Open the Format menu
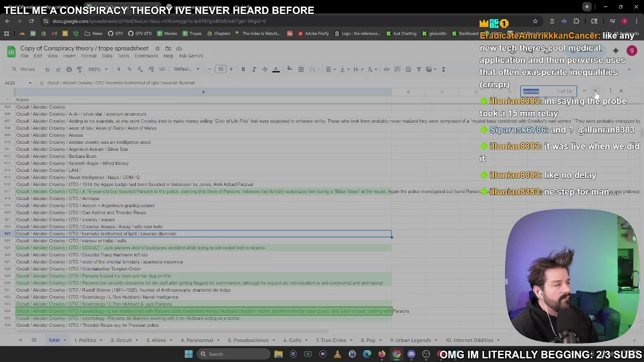 pos(89,56)
